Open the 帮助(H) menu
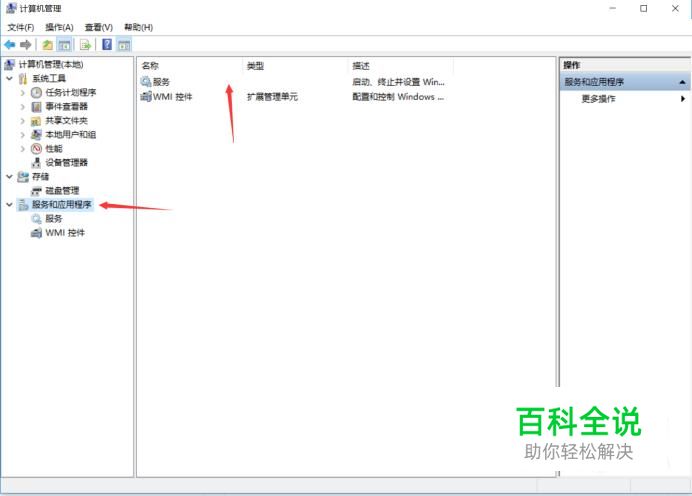The height and width of the screenshot is (496, 692). click(138, 27)
